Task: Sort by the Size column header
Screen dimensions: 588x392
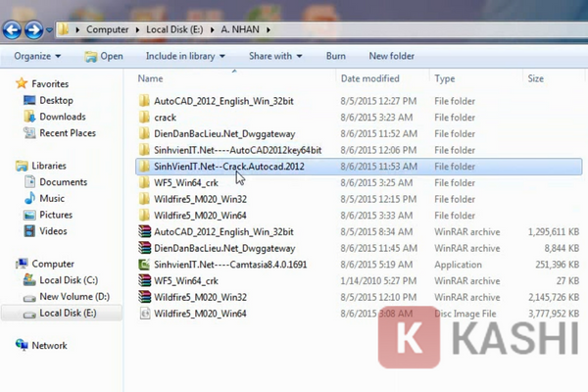Action: pos(535,78)
